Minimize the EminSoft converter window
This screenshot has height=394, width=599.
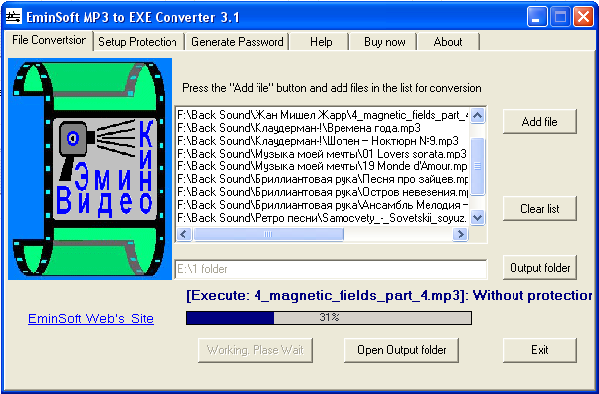tap(537, 17)
